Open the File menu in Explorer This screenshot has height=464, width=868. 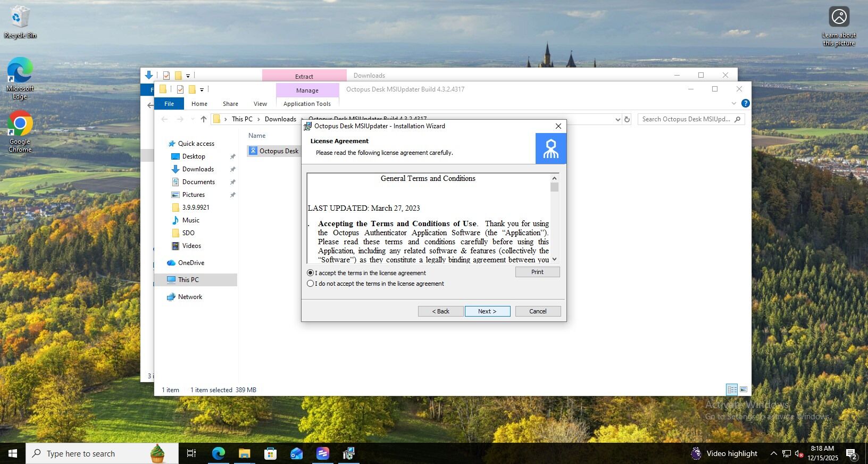[169, 104]
